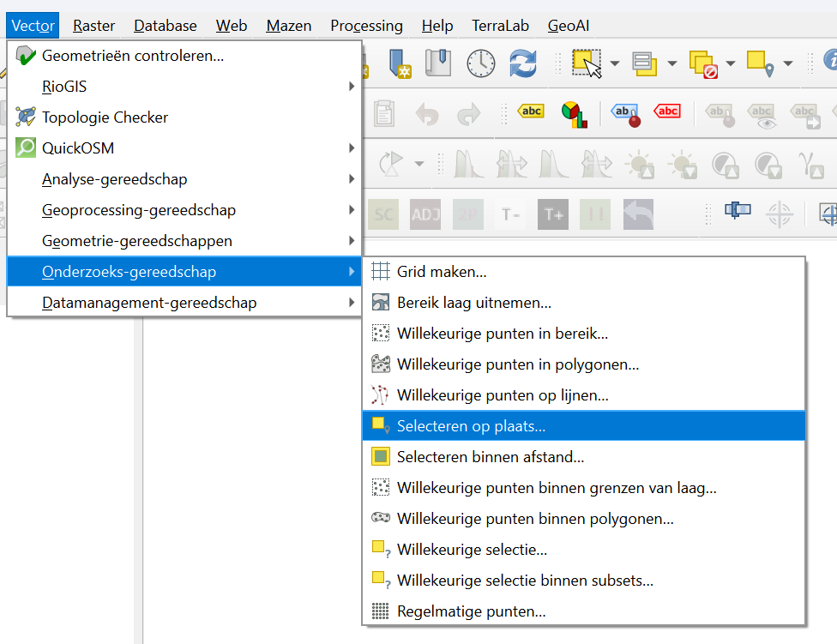This screenshot has width=837, height=644.
Task: Expand Analyse-gereedschap submenu
Action: [184, 178]
